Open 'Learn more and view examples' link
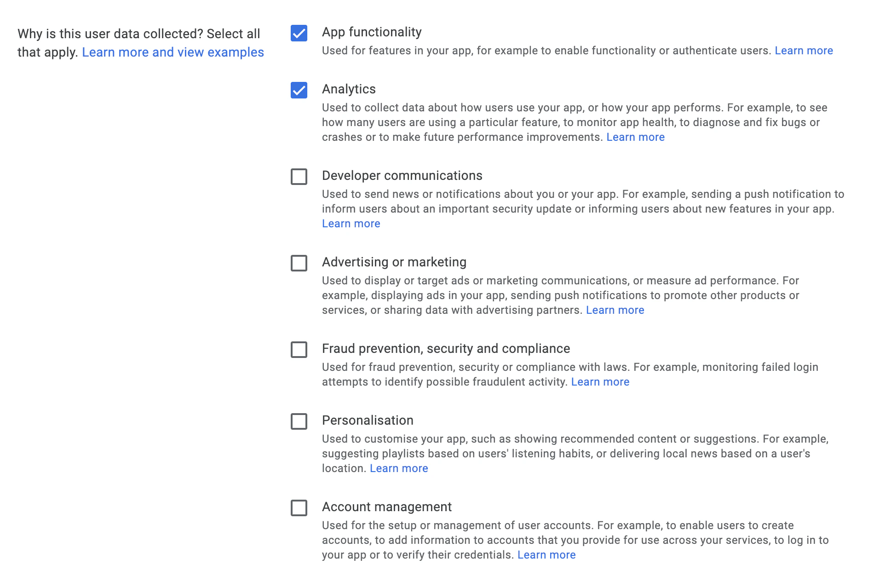Screen dimensions: 874x588 click(x=173, y=52)
